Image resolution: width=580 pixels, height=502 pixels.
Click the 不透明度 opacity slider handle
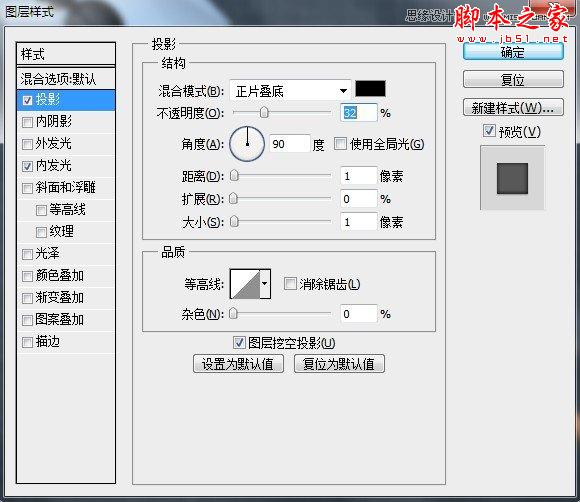coord(264,112)
